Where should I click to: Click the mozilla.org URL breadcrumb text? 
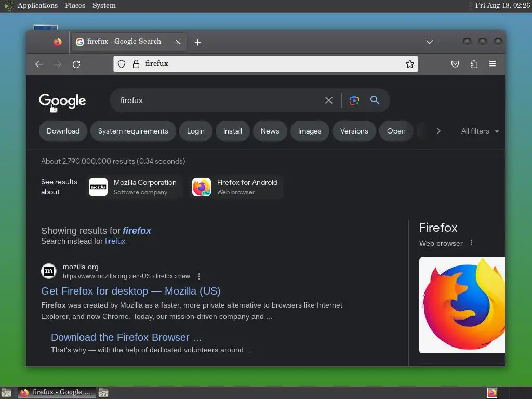[126, 276]
